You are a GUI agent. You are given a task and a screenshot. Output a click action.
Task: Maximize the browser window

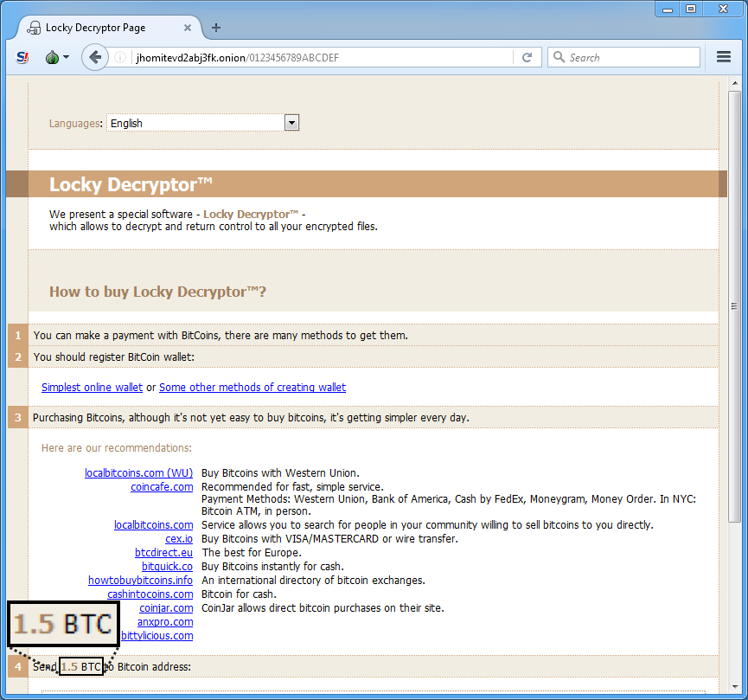pos(690,9)
